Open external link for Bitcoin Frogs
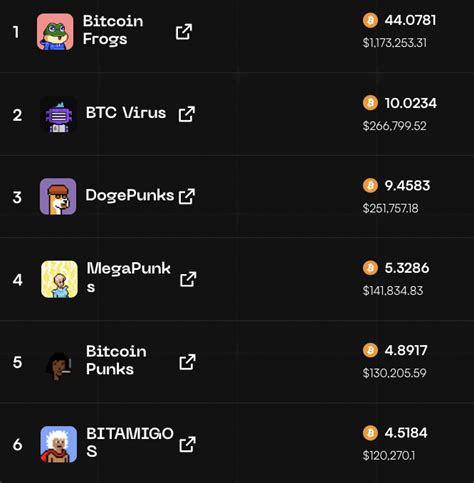474x483 pixels. coord(184,32)
